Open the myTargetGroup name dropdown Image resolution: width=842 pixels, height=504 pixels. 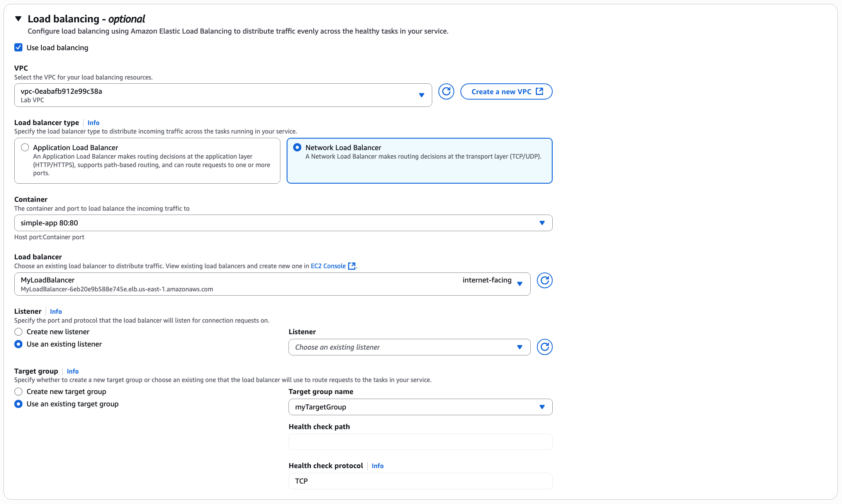tap(420, 407)
